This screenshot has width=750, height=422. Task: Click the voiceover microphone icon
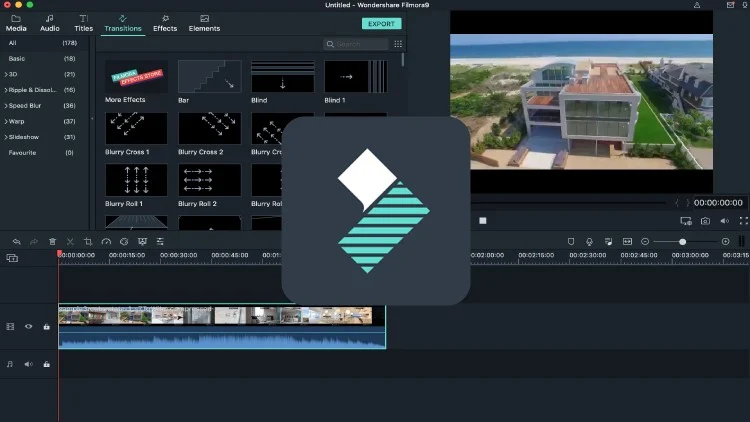[x=590, y=242]
